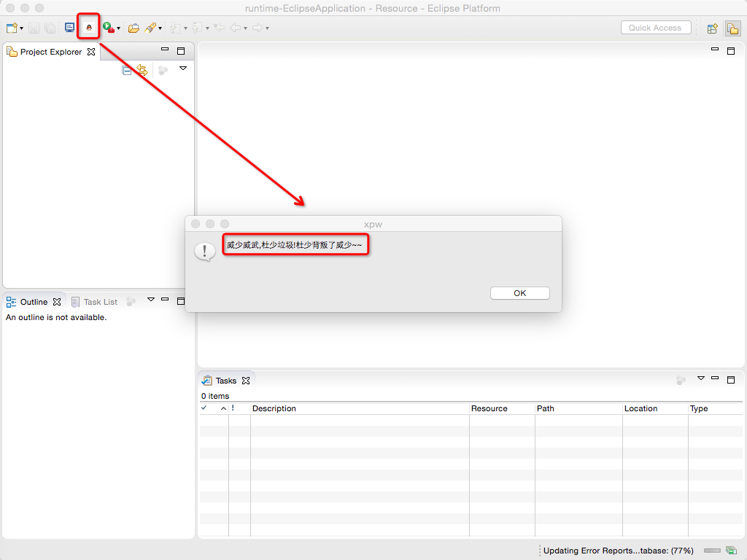Click the Save All toolbar icon
The image size is (747, 560).
(50, 28)
